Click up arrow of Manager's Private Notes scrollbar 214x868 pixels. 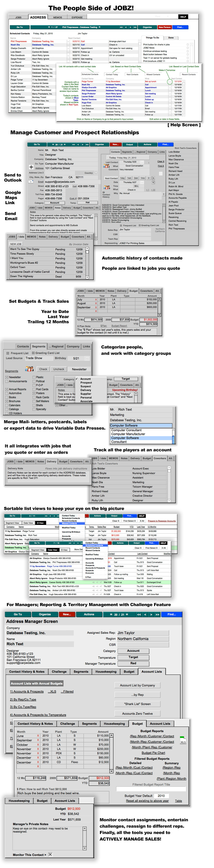pyautogui.click(x=84, y=829)
